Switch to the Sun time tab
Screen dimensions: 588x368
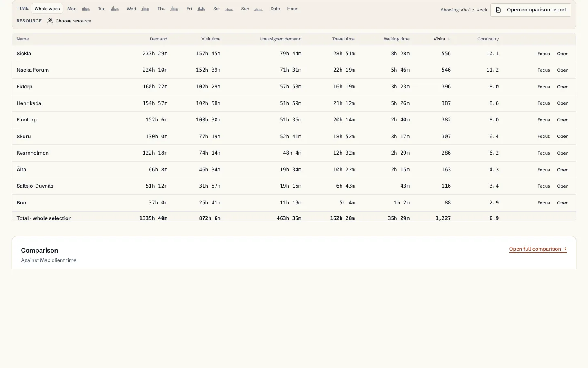click(252, 9)
